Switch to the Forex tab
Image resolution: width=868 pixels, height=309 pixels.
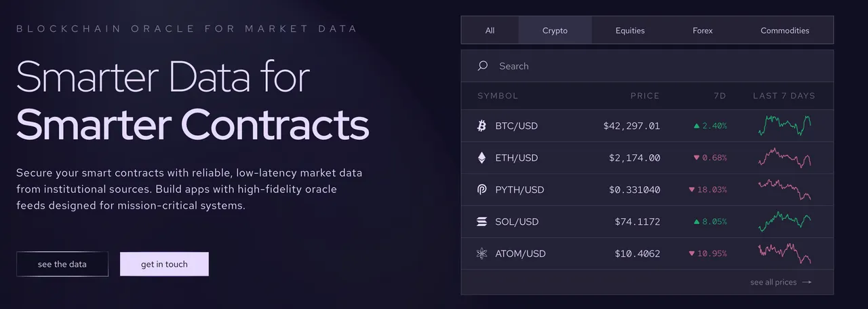pyautogui.click(x=703, y=31)
